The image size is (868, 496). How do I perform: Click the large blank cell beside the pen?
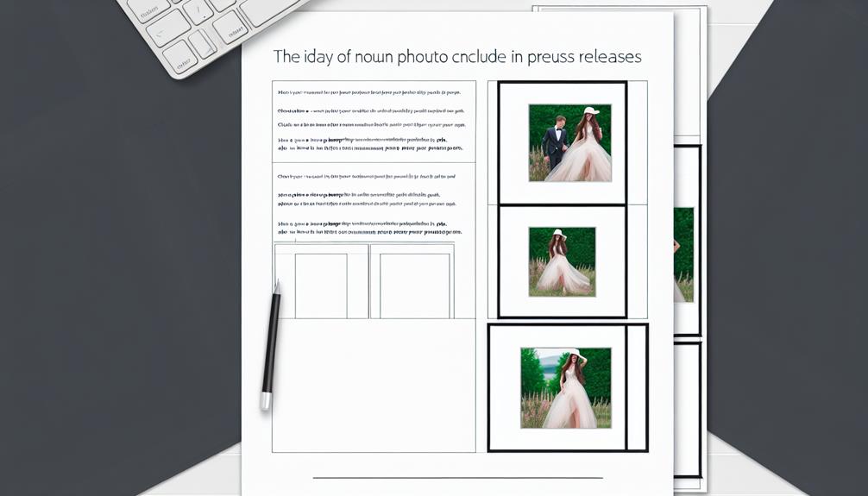click(374, 386)
